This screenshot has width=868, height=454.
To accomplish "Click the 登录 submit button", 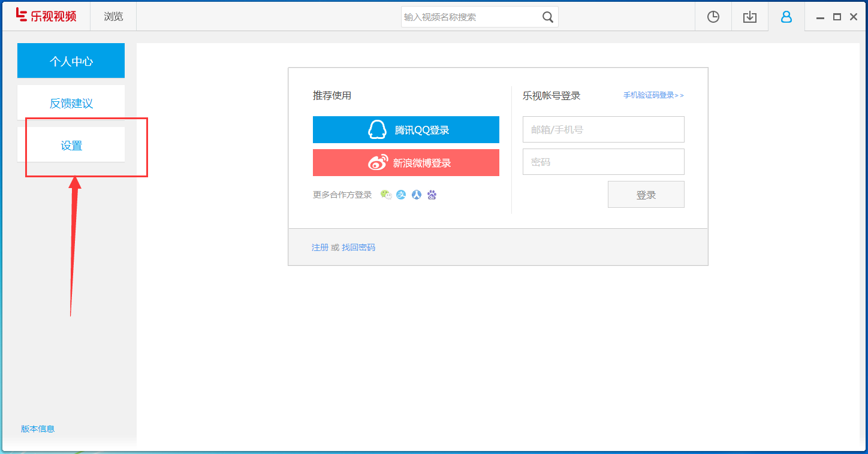I will click(646, 194).
